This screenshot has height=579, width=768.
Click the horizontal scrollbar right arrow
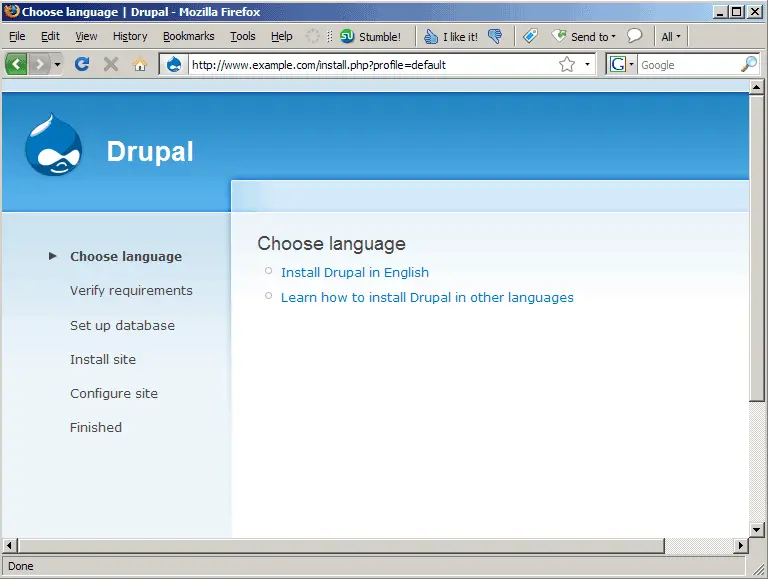[740, 545]
